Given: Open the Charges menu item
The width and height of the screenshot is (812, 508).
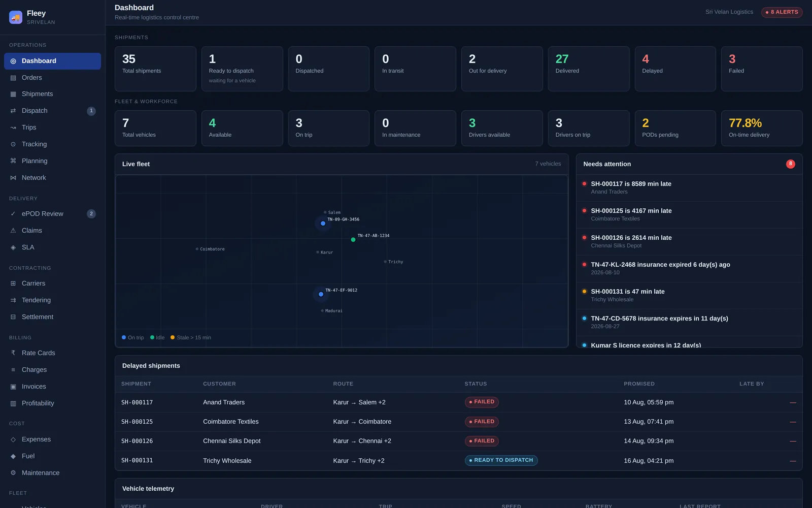Looking at the screenshot, I should [52, 370].
